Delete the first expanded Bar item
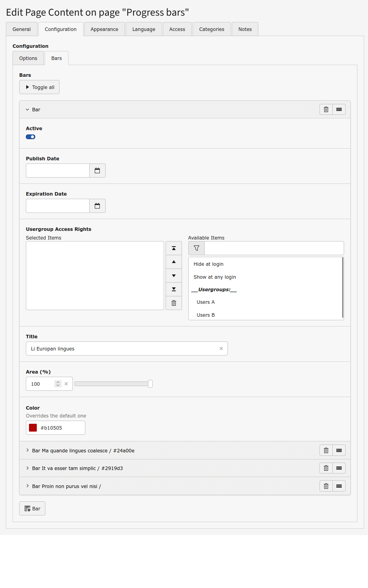This screenshot has width=368, height=588. [326, 109]
